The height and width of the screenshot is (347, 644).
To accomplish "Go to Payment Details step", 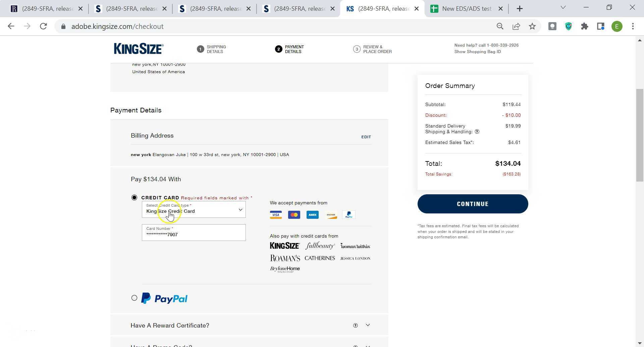I will click(290, 49).
